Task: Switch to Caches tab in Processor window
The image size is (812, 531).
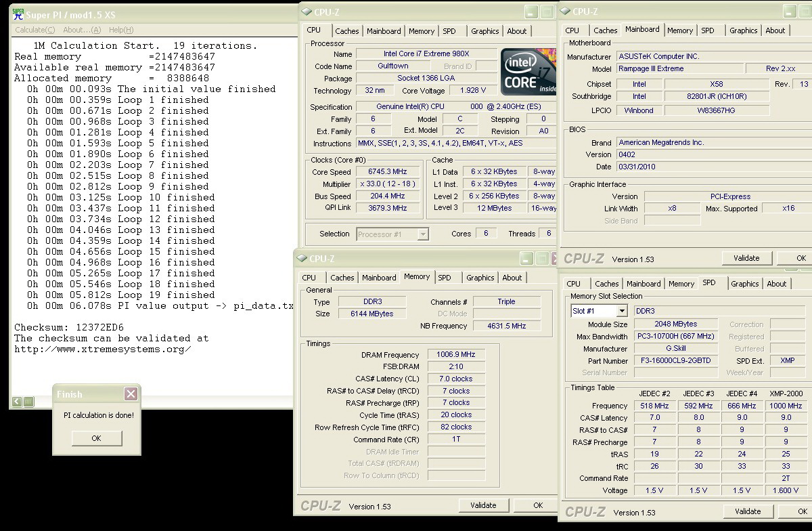Action: [347, 31]
